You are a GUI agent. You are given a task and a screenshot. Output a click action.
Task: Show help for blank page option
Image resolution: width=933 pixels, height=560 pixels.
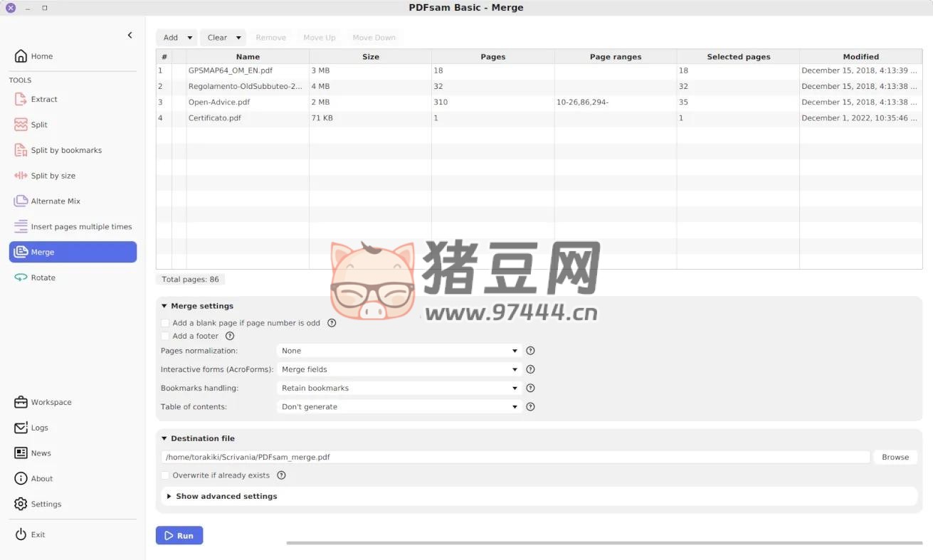332,323
